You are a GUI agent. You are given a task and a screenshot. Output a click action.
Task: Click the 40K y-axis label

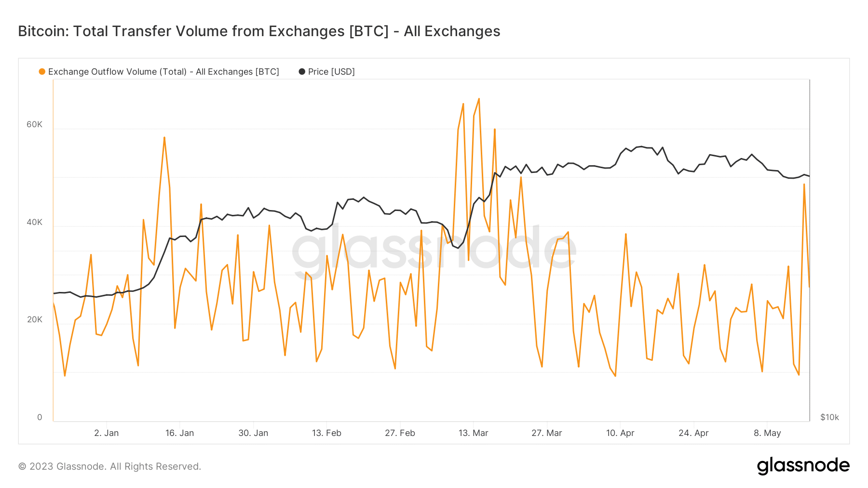(34, 222)
